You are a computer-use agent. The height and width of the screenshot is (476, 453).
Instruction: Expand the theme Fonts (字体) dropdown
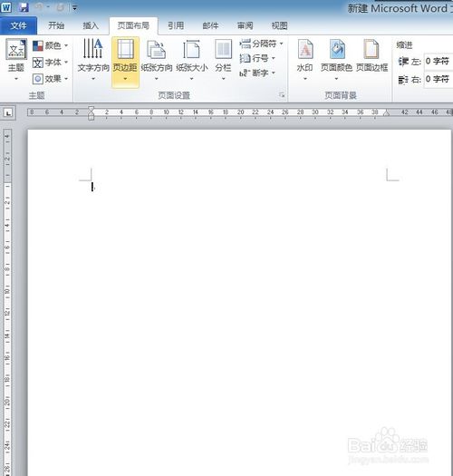pyautogui.click(x=50, y=63)
